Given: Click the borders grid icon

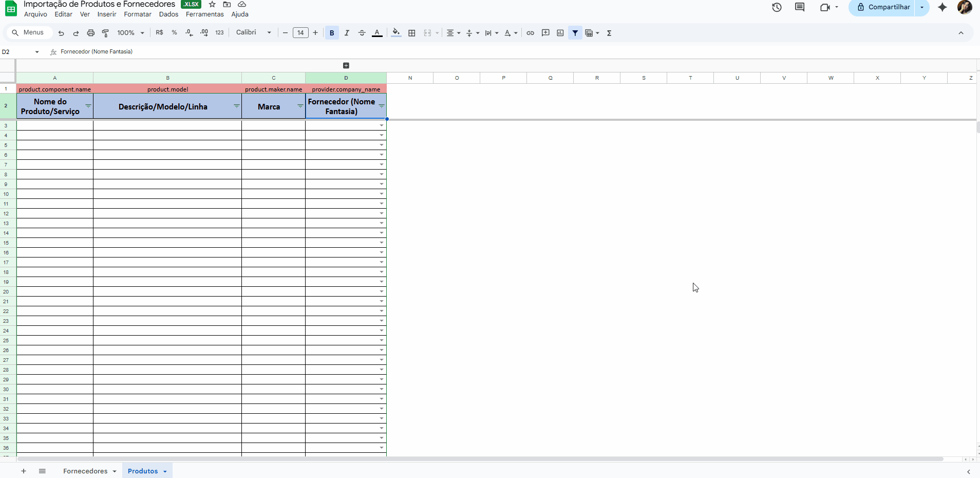Looking at the screenshot, I should [411, 33].
